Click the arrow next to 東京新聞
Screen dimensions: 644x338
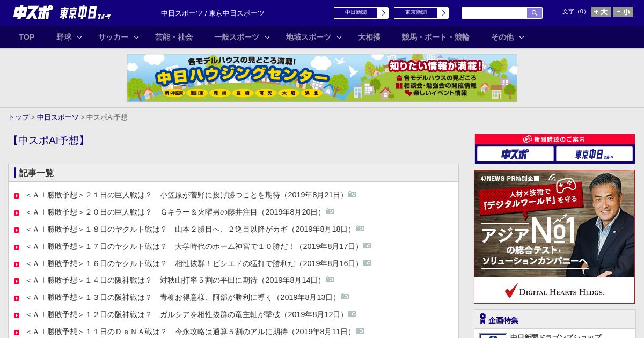click(443, 13)
